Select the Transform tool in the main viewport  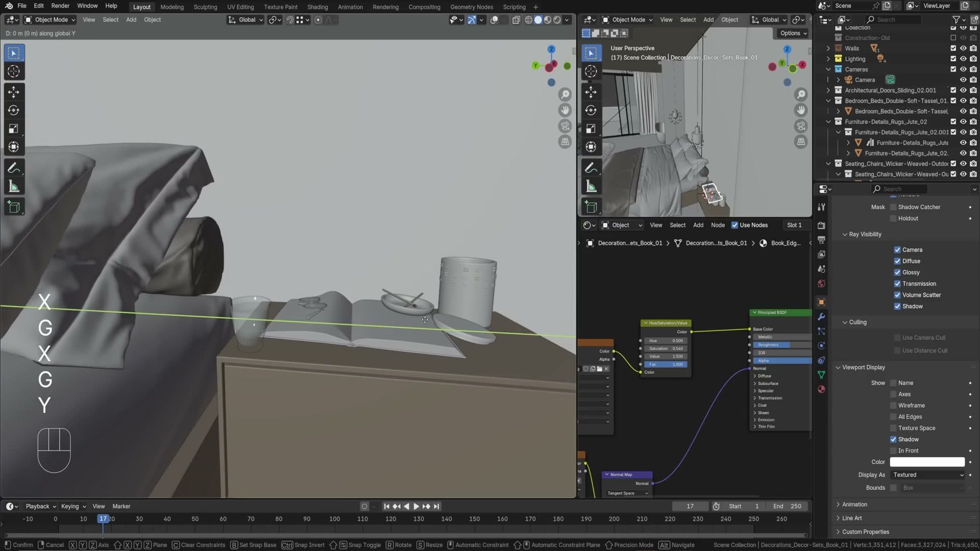coord(14,147)
